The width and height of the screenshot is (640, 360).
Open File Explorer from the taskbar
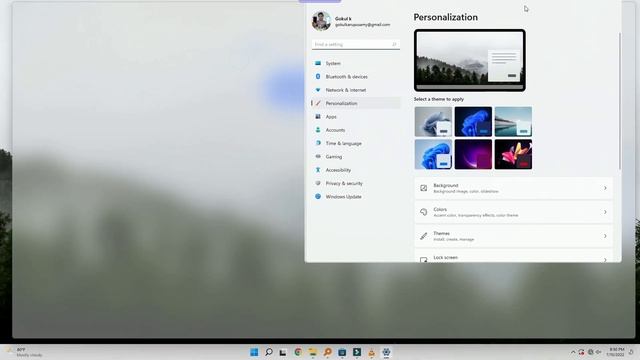coord(313,352)
